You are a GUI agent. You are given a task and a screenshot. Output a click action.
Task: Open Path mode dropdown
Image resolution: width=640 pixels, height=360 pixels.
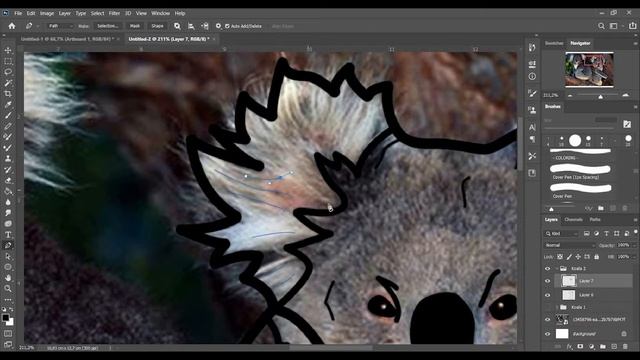[60, 26]
